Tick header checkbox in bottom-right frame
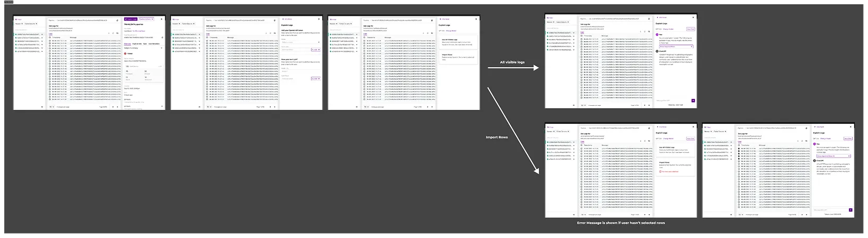 pyautogui.click(x=739, y=145)
